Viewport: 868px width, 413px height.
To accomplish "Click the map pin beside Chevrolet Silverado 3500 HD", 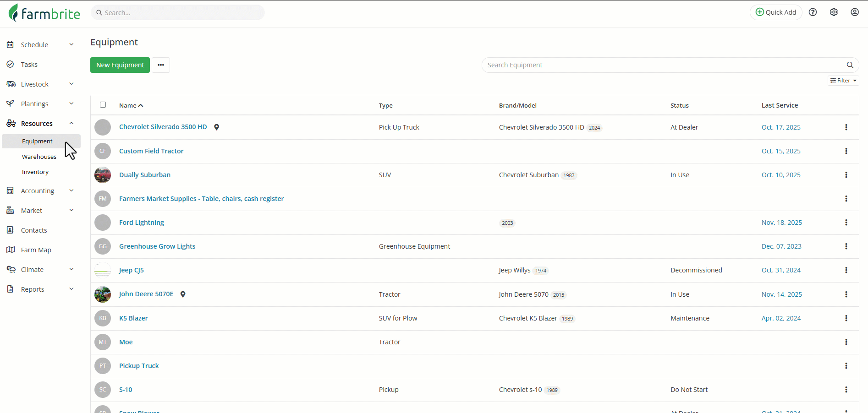I will (x=217, y=127).
